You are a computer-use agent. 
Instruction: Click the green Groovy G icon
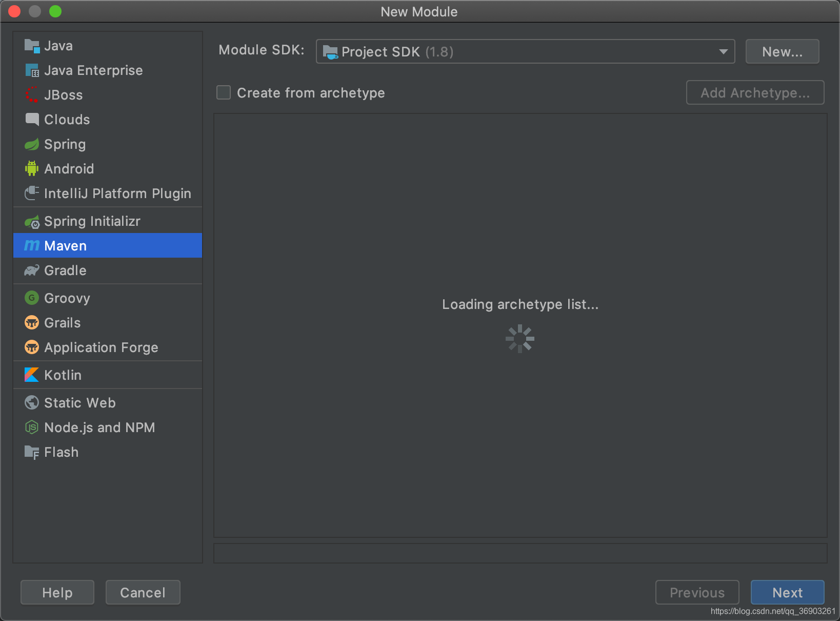pos(32,298)
